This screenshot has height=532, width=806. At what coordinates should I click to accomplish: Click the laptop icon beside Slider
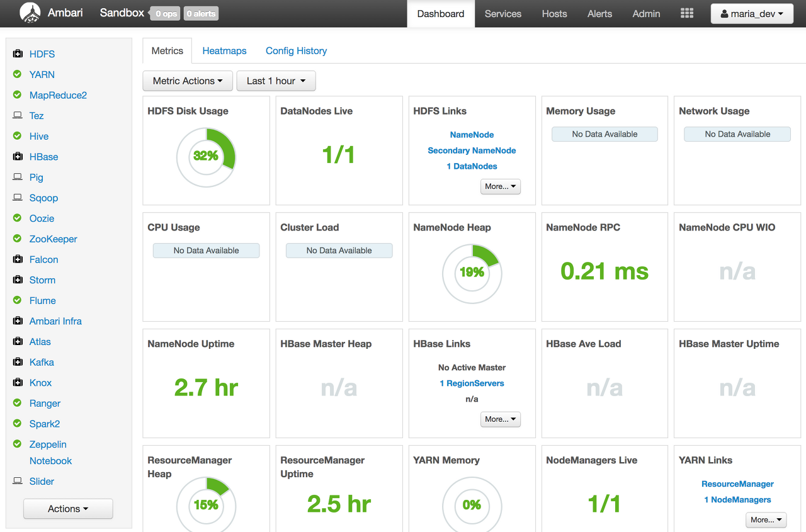click(18, 481)
